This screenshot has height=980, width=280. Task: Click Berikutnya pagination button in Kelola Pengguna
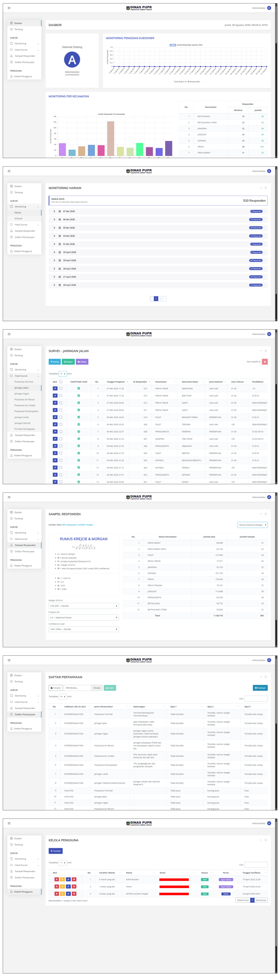point(261,900)
